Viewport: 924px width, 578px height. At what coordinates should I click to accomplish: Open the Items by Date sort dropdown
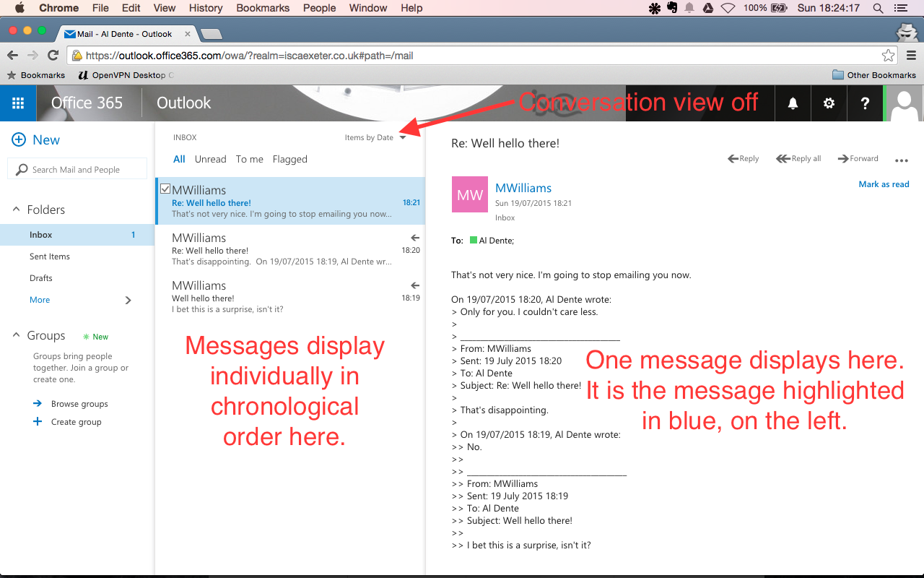[x=375, y=137]
